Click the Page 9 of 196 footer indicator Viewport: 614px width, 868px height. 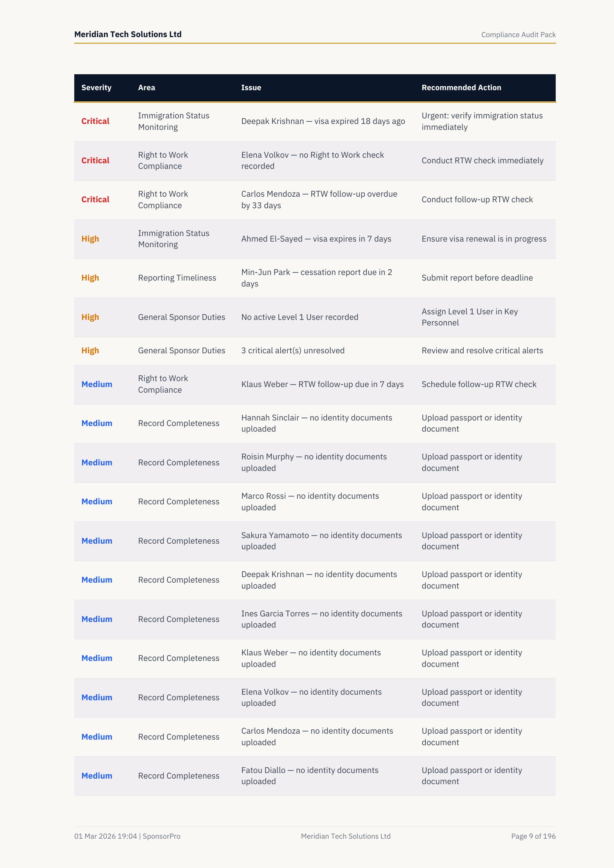coord(533,836)
